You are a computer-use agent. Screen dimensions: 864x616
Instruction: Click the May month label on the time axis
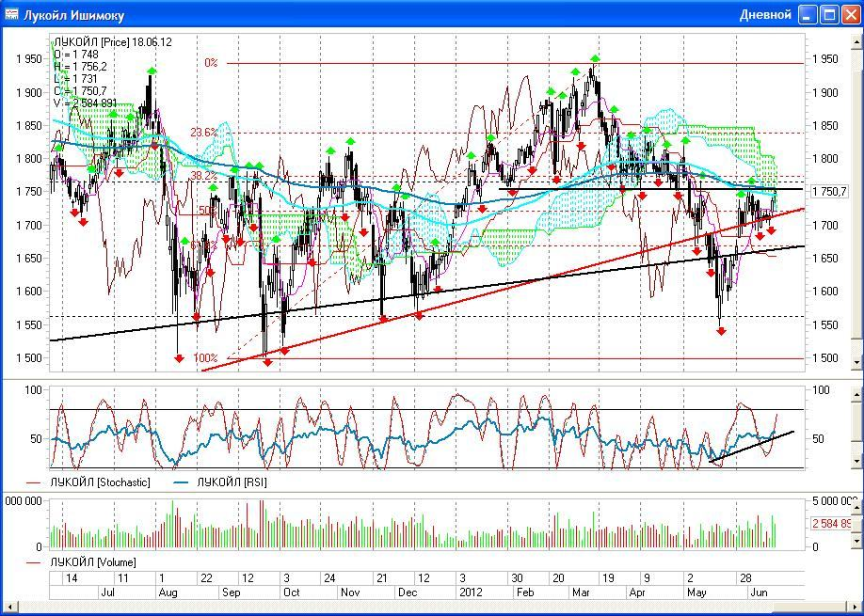tap(697, 592)
